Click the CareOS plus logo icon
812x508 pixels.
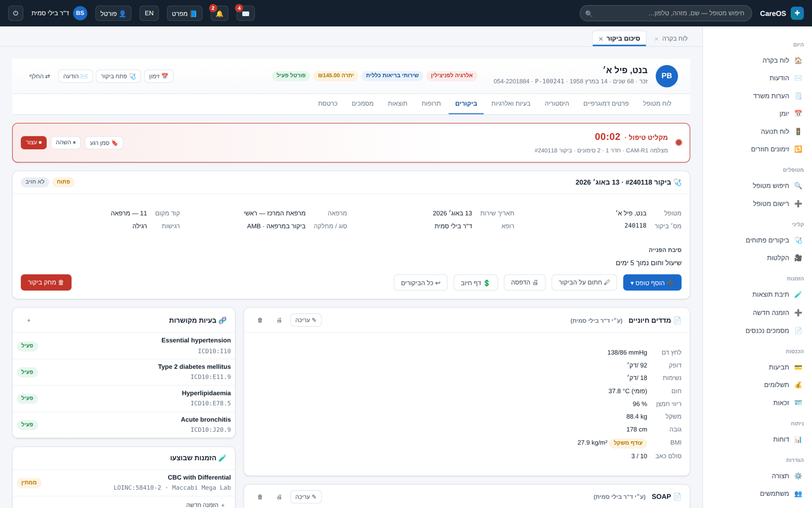coord(797,13)
